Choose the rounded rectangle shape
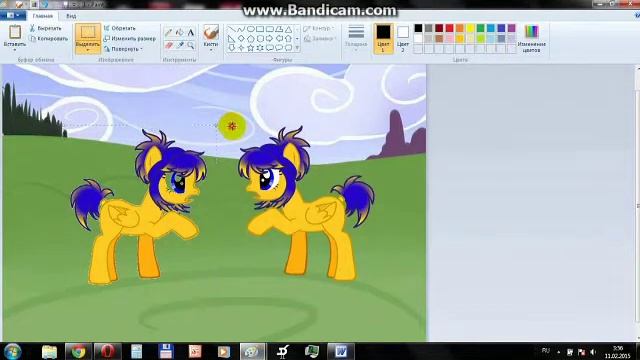 point(269,29)
